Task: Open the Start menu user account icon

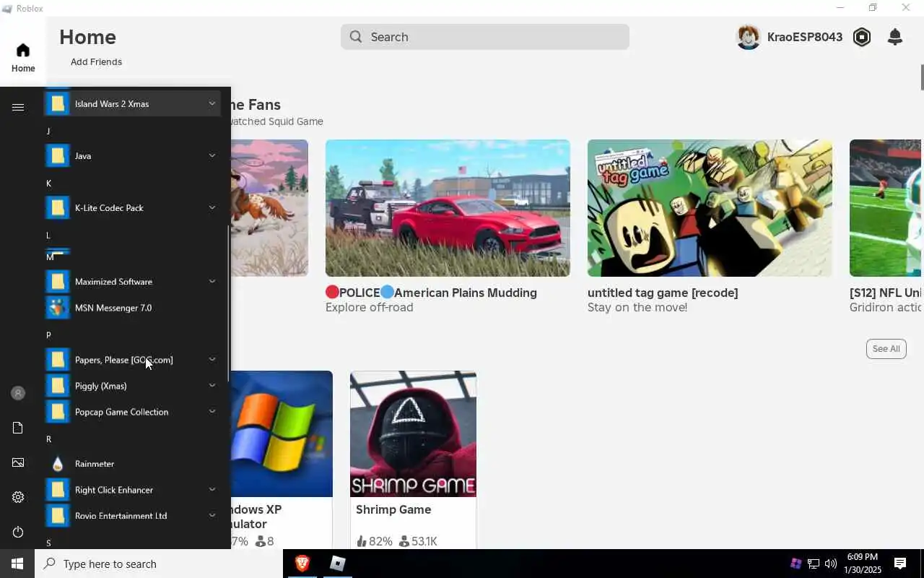Action: point(18,393)
